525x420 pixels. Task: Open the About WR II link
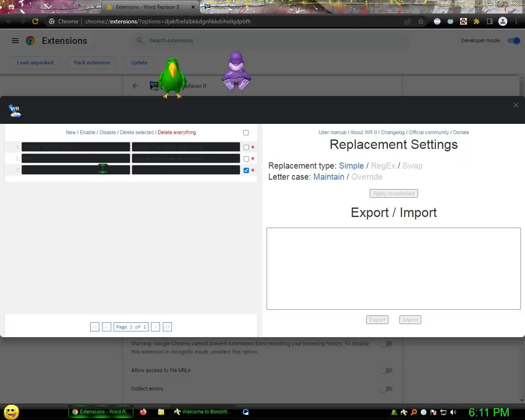(363, 132)
